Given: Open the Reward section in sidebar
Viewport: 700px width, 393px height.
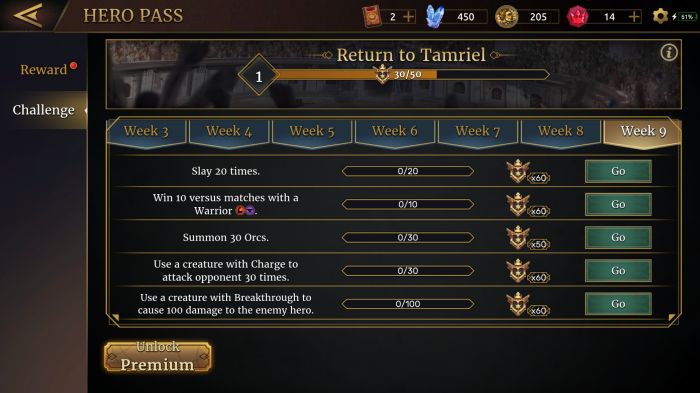Looking at the screenshot, I should [44, 70].
